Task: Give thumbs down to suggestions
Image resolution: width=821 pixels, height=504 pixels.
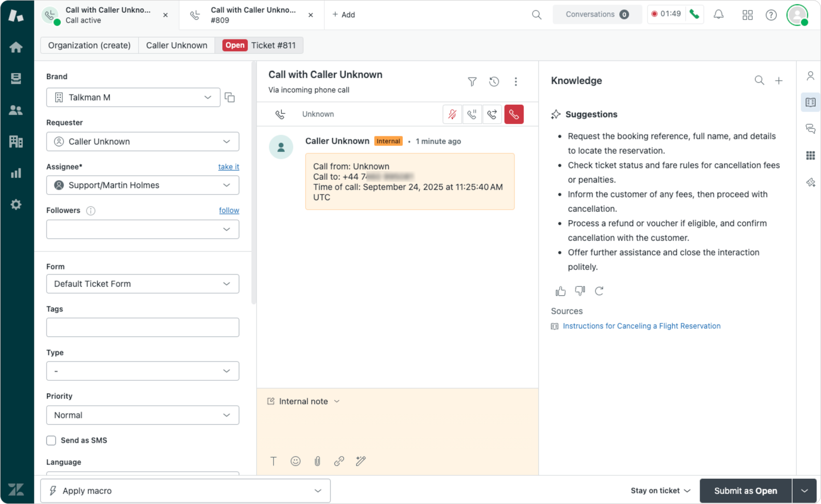Action: click(x=580, y=292)
